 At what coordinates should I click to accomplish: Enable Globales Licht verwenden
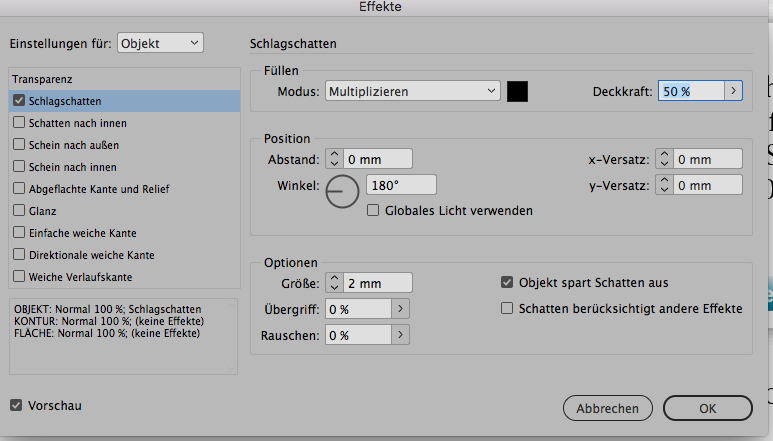coord(374,211)
